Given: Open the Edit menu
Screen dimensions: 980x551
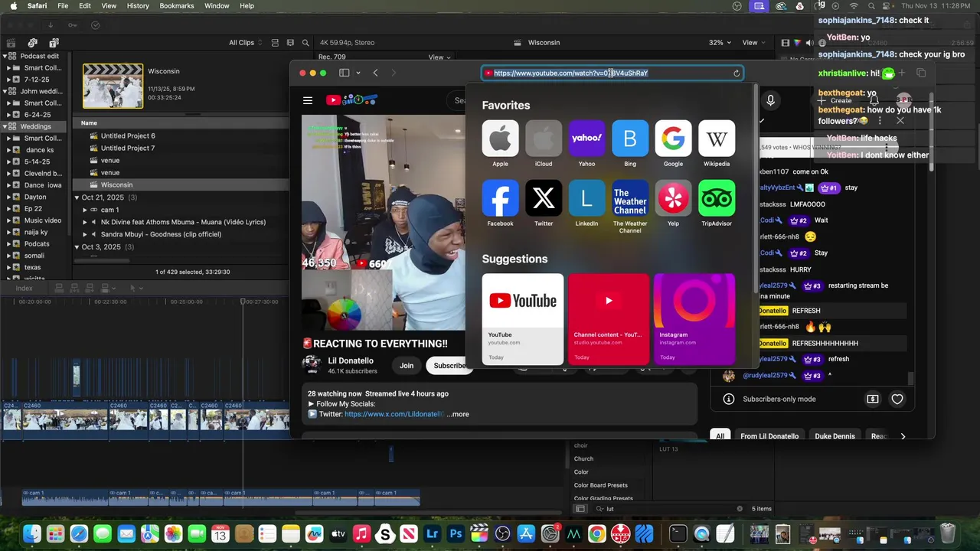Looking at the screenshot, I should pos(85,6).
